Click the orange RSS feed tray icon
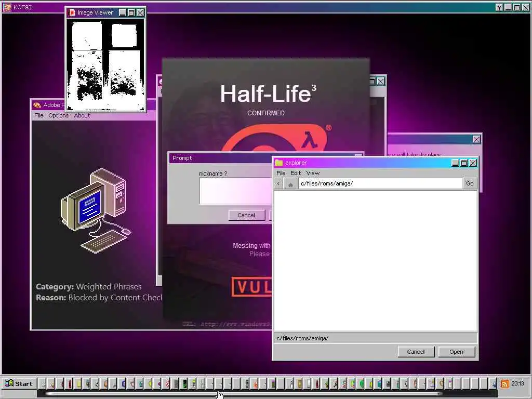 click(x=505, y=384)
